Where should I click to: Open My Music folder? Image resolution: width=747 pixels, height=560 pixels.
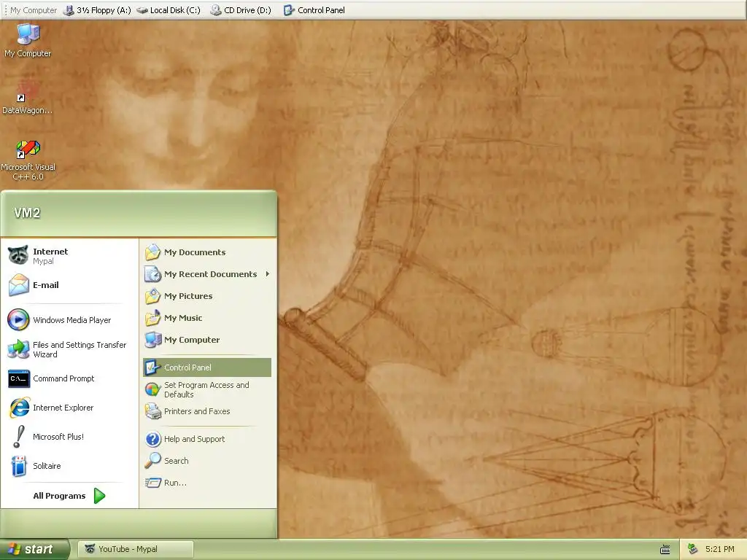[x=206, y=318]
